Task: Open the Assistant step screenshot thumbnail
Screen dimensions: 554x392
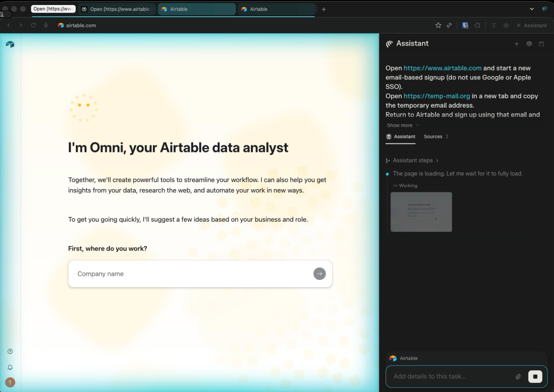Action: point(421,212)
